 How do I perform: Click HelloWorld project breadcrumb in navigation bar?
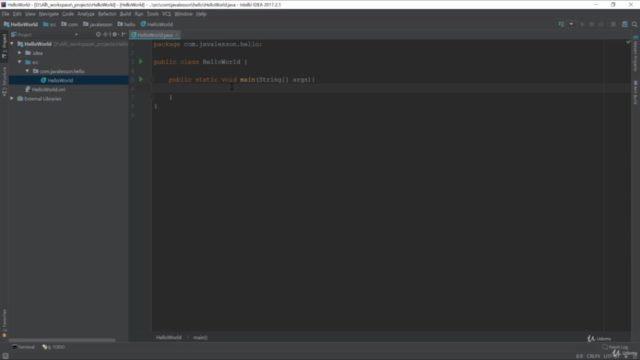21,24
